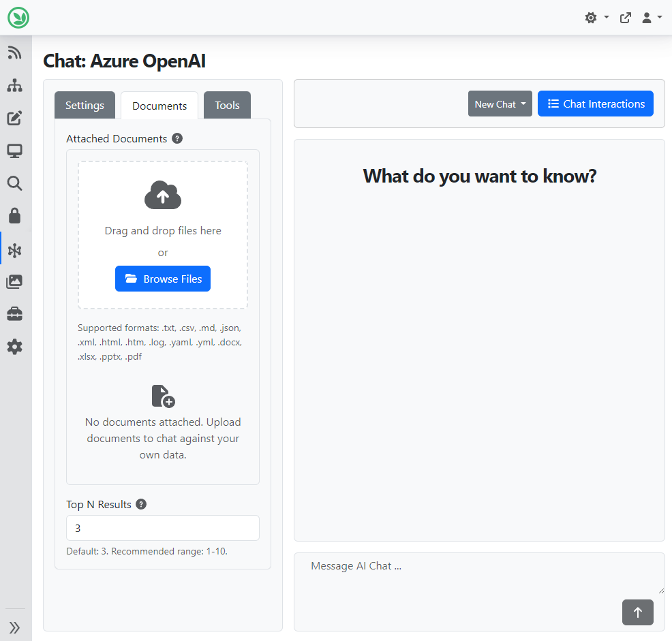Click Top N Results help icon
Viewport: 672px width, 641px height.
(x=141, y=504)
